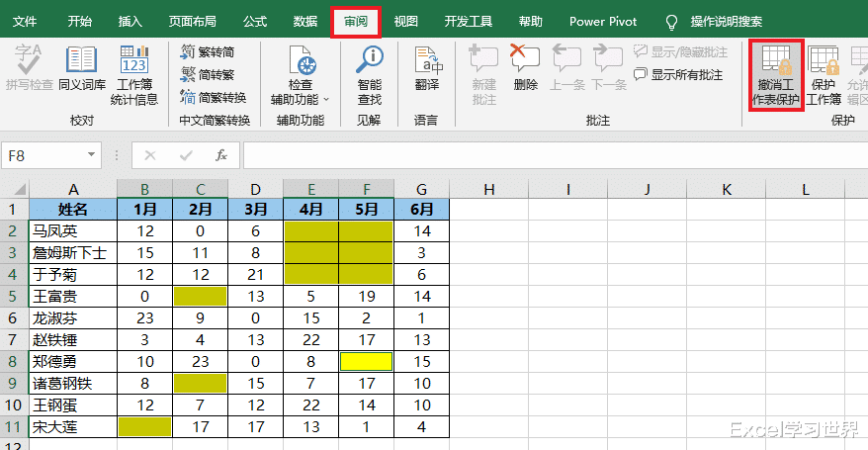Viewport: 868px width, 450px height.
Task: Click 新建批注 new comment icon
Action: click(x=483, y=59)
